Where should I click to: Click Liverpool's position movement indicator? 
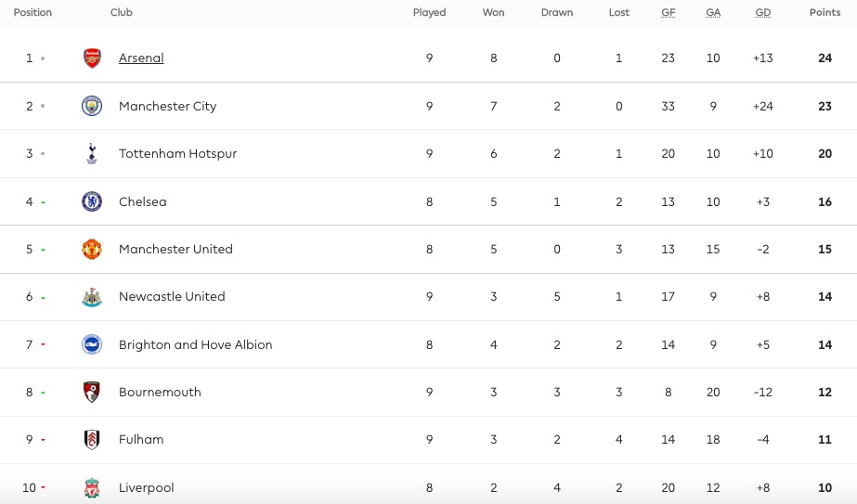click(43, 487)
